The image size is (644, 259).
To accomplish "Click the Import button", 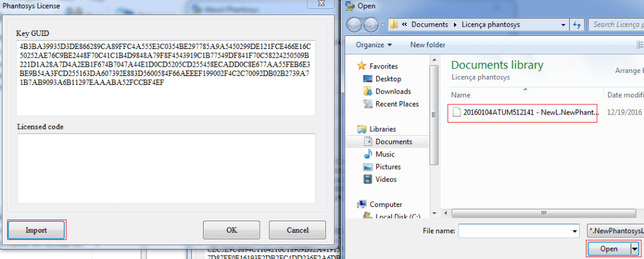I will click(36, 230).
